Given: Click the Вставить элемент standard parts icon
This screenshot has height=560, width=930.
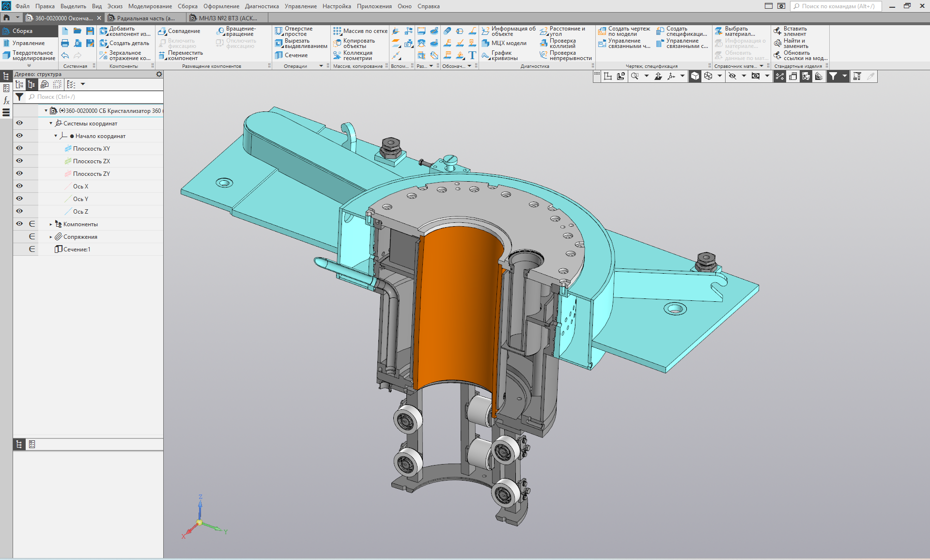Looking at the screenshot, I should (x=777, y=31).
